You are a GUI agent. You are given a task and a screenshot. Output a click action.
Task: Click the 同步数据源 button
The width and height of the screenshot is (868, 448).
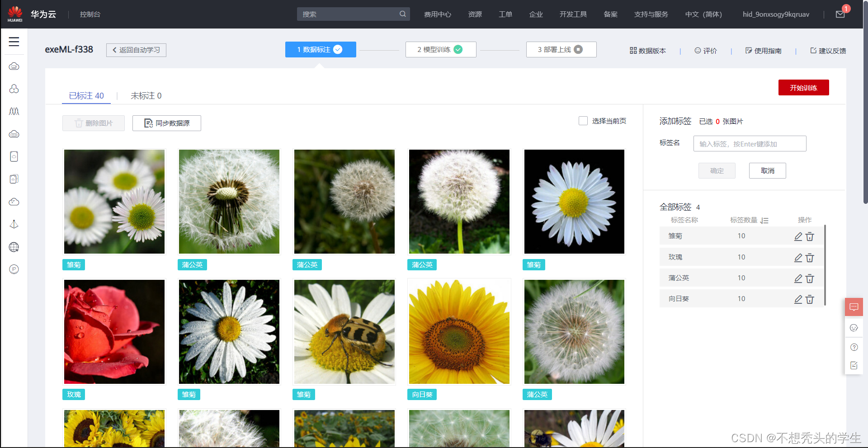pos(166,123)
